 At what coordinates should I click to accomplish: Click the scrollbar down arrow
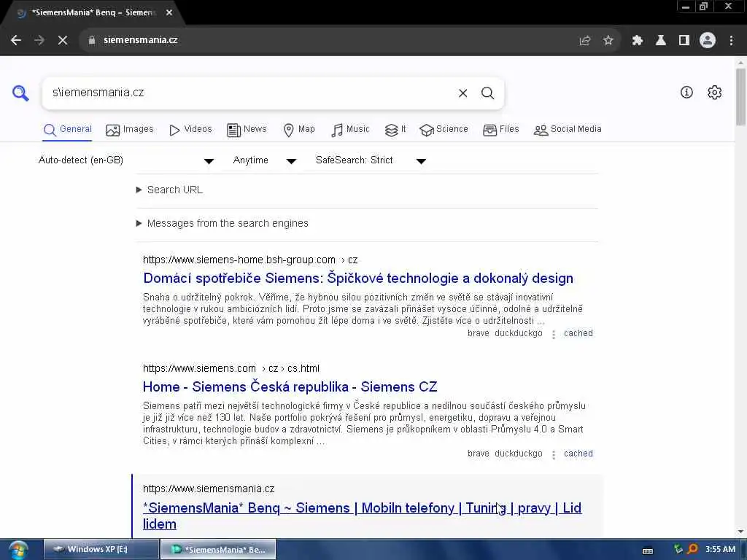tap(740, 532)
